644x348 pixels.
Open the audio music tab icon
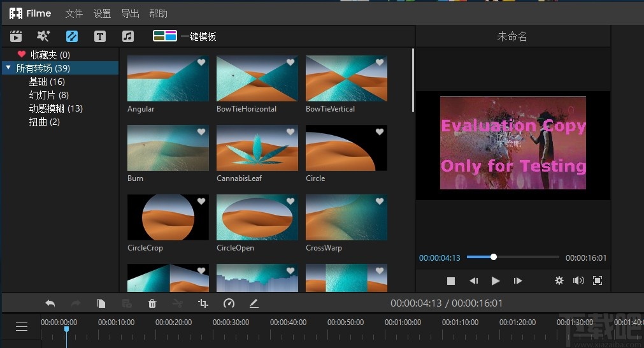click(128, 36)
